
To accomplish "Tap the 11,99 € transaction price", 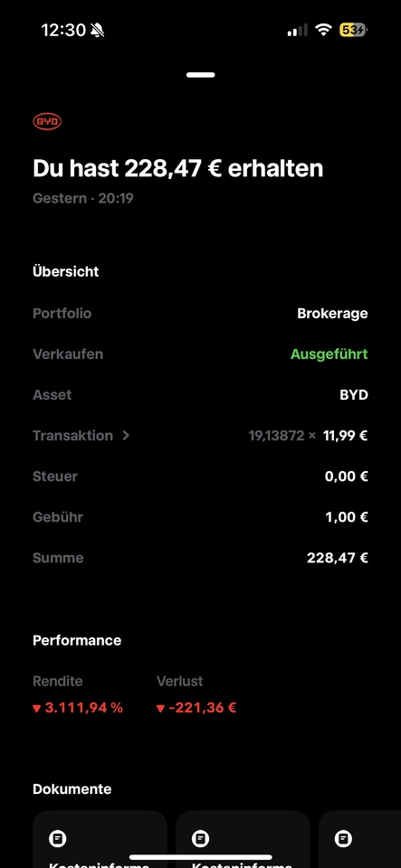I will pos(346,436).
